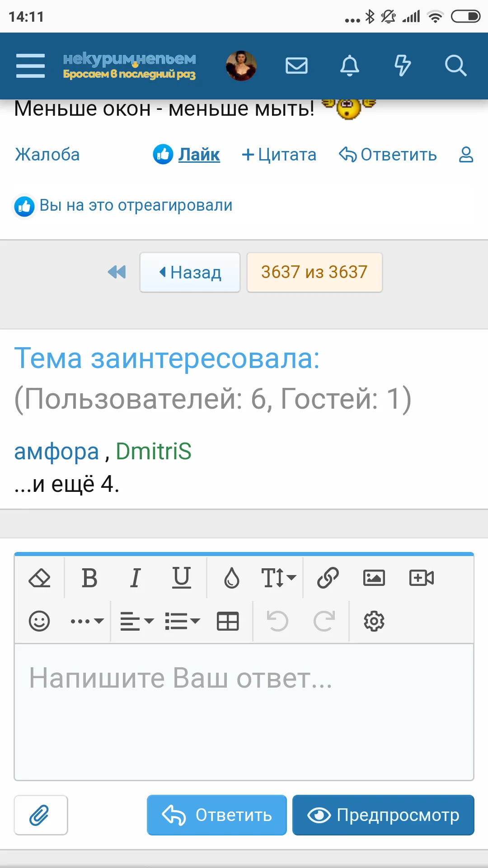Open the list type dropdown
488x868 pixels.
coord(183,621)
